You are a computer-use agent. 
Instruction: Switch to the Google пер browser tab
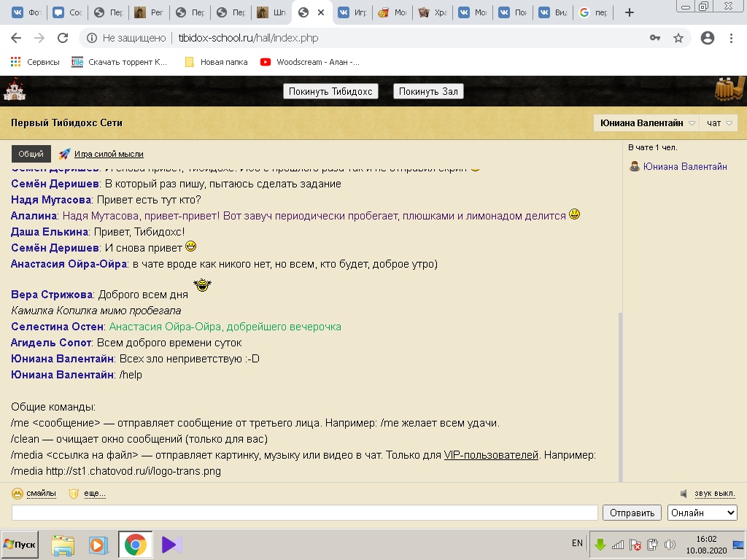tap(593, 13)
